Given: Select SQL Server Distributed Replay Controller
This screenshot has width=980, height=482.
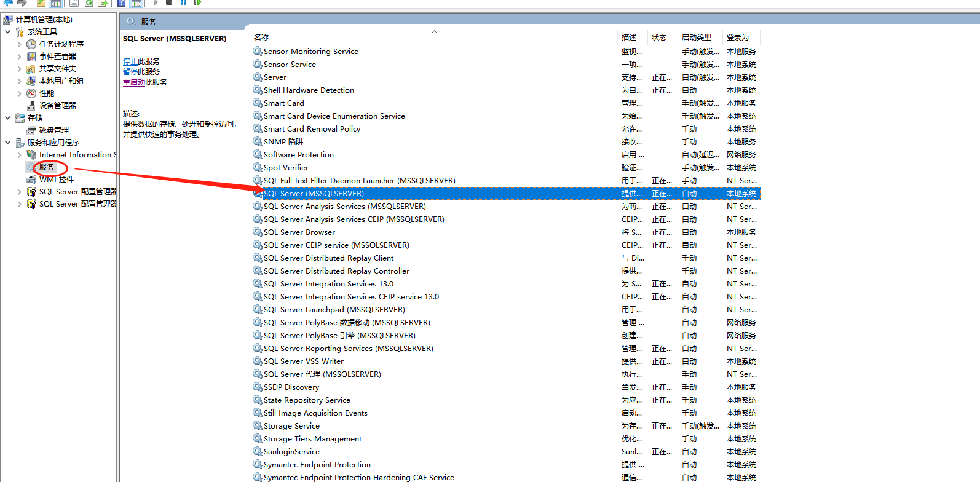Looking at the screenshot, I should click(506, 271).
